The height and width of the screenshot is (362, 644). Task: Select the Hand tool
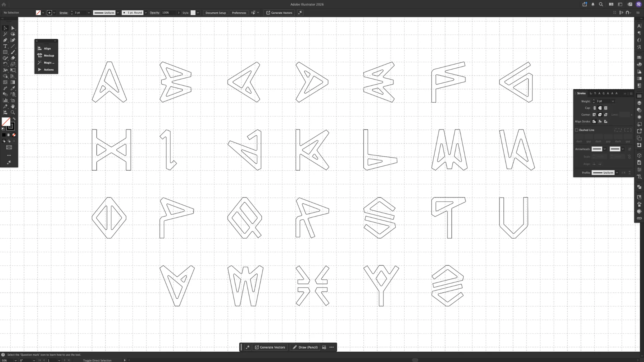[x=13, y=107]
